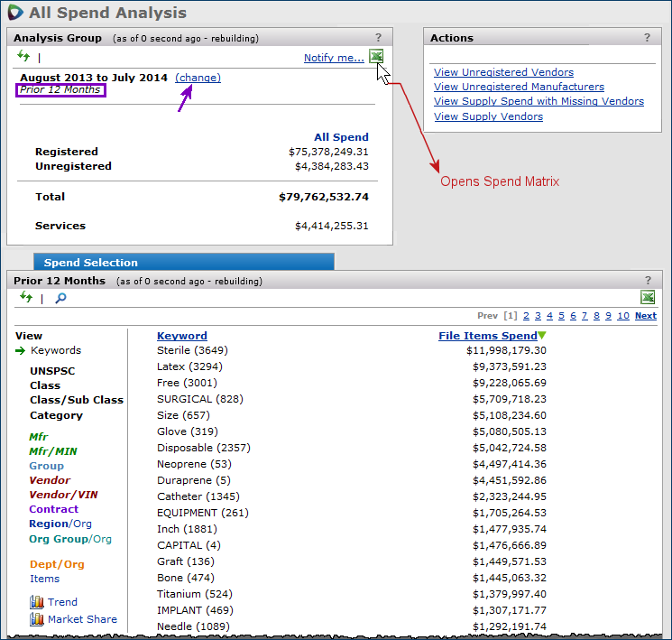Refresh the Analysis Group panel

tap(24, 57)
